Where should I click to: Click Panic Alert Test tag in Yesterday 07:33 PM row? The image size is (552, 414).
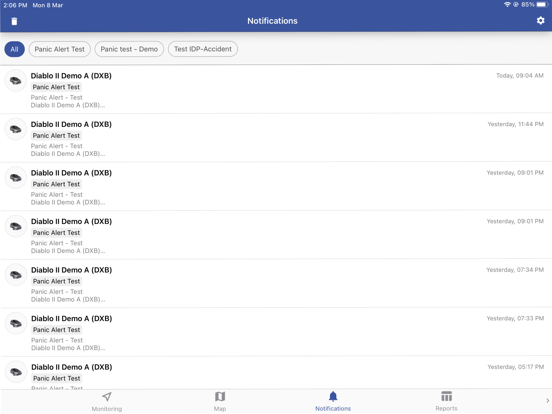[56, 330]
